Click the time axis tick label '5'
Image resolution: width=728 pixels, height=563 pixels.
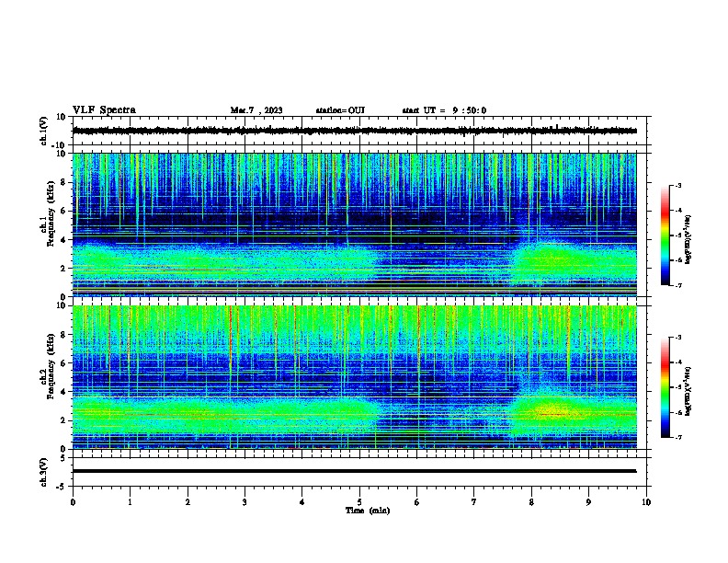click(359, 502)
